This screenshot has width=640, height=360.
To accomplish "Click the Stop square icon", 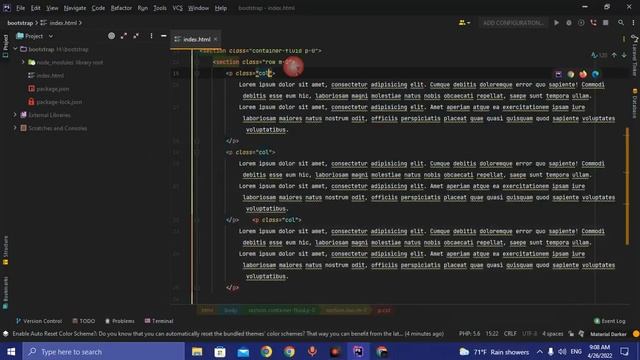I will (x=606, y=23).
